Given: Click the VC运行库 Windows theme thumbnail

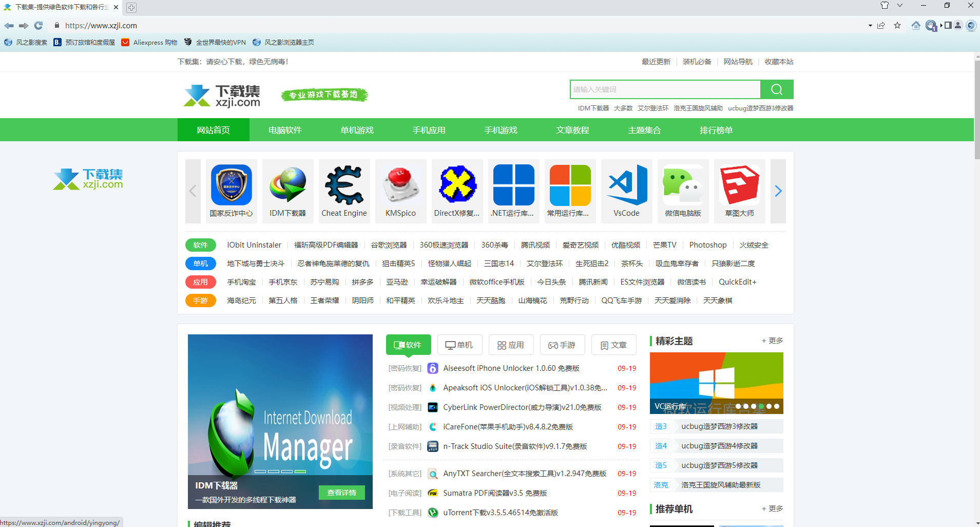Looking at the screenshot, I should 717,383.
